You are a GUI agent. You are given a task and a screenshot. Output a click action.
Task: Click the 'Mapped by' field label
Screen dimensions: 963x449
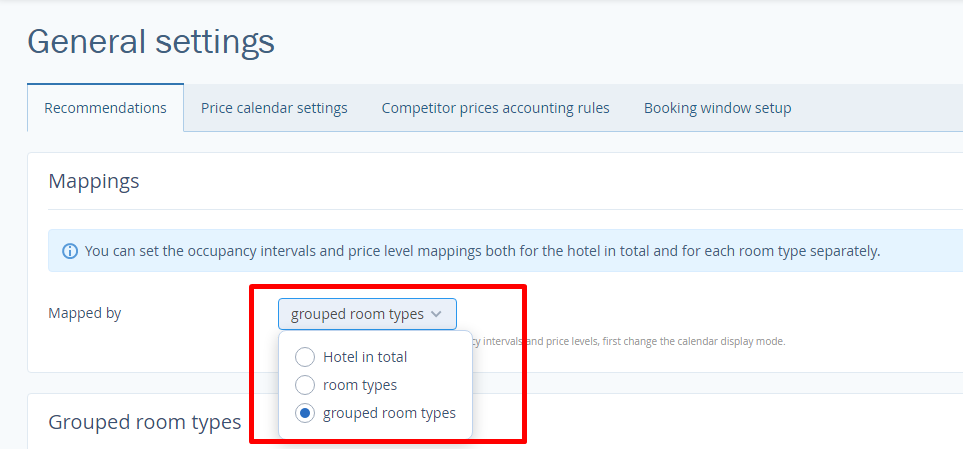coord(85,313)
